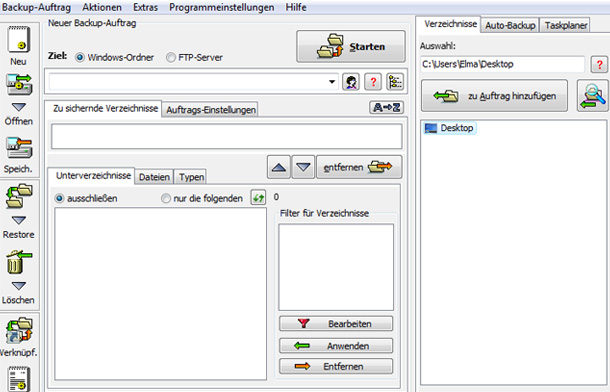Switch to Zu sichernde Verzeichnisse tab
610x392 pixels.
tap(105, 108)
